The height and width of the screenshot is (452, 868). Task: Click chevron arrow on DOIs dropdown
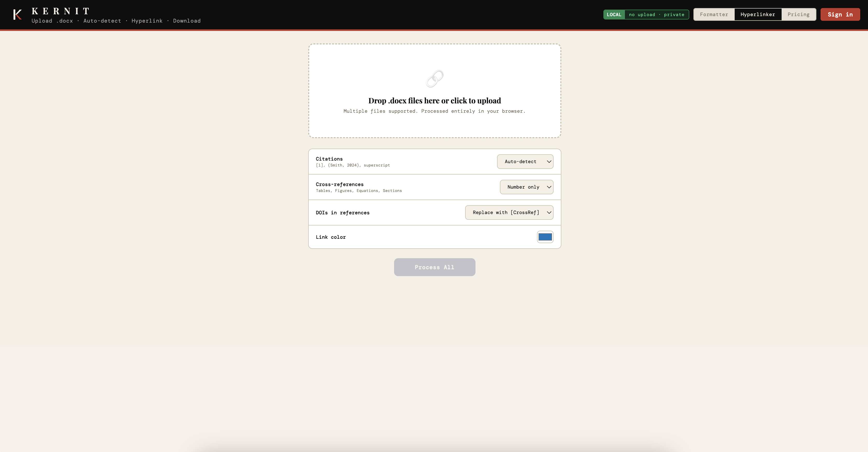coord(549,212)
